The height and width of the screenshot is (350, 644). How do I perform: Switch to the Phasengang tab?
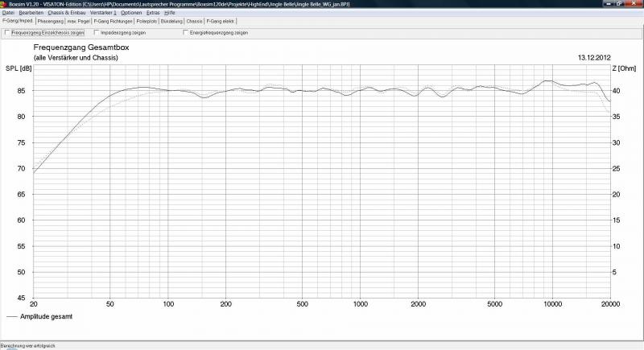51,21
